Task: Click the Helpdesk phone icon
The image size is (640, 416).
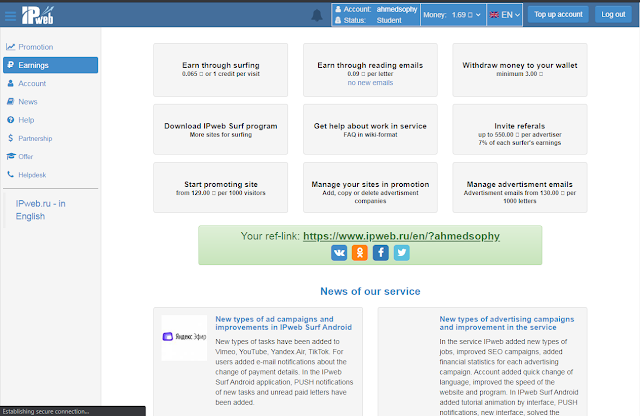Action: click(x=11, y=174)
